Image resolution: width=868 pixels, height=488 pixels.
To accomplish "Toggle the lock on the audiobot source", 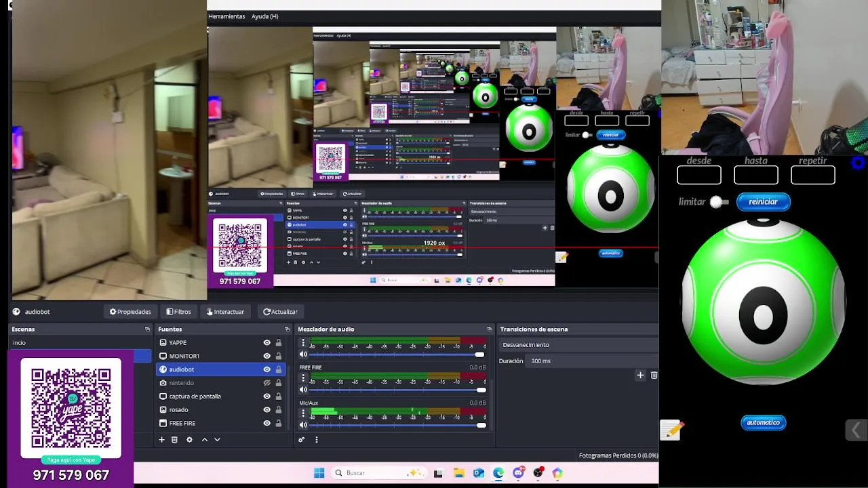I will (278, 369).
